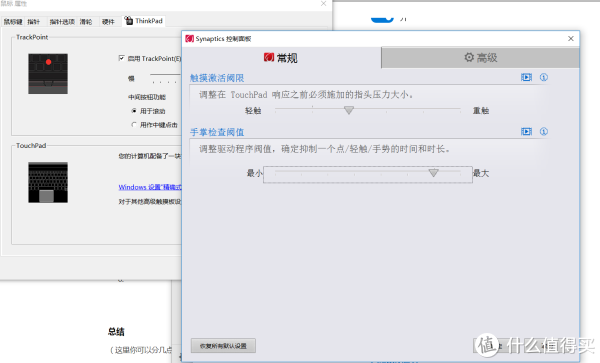Viewport: 600px width, 363px height.
Task: Open the 硬件 tab in Mouse Properties
Action: 108,22
